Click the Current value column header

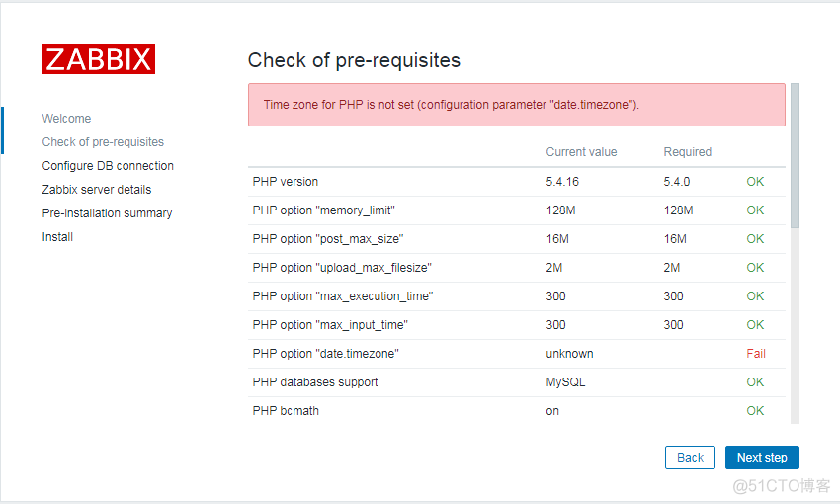[581, 152]
